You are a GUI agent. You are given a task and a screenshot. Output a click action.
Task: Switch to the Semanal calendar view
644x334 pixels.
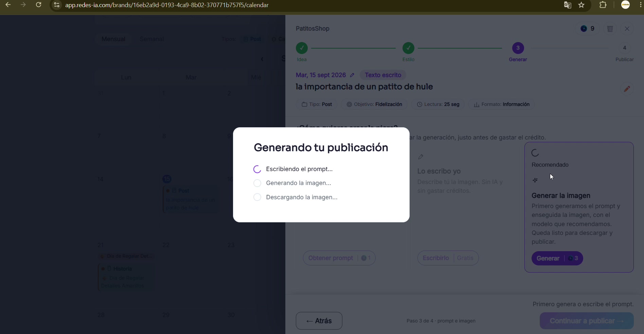(152, 39)
